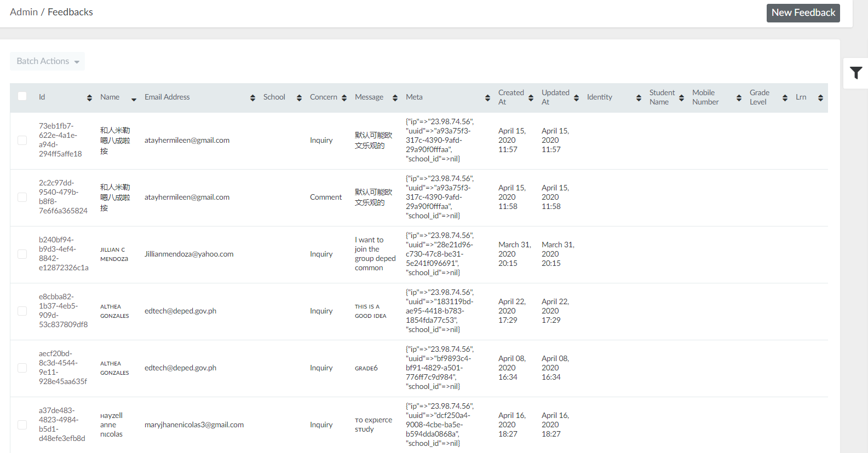Click email maryjhanenicolas3@gmail.com
Image resolution: width=868 pixels, height=453 pixels.
point(194,425)
